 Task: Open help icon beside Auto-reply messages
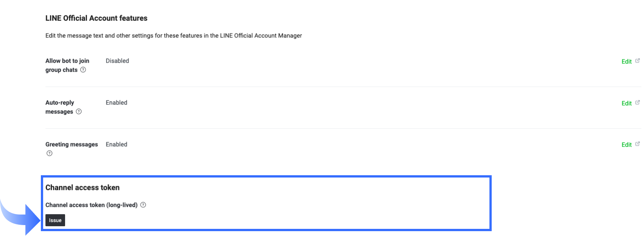coord(79,111)
